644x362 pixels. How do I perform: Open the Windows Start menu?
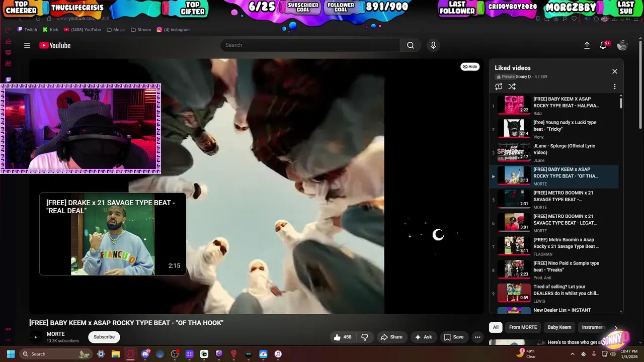[x=11, y=354]
